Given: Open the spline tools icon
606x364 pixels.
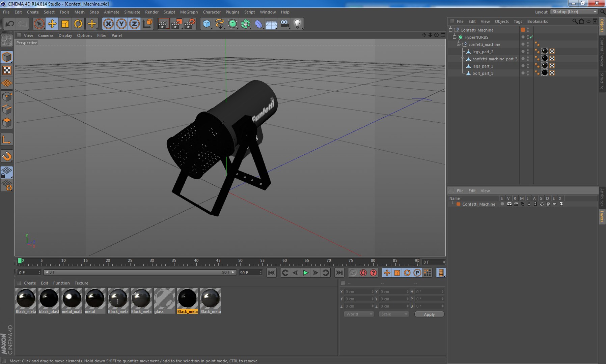Looking at the screenshot, I should point(220,24).
